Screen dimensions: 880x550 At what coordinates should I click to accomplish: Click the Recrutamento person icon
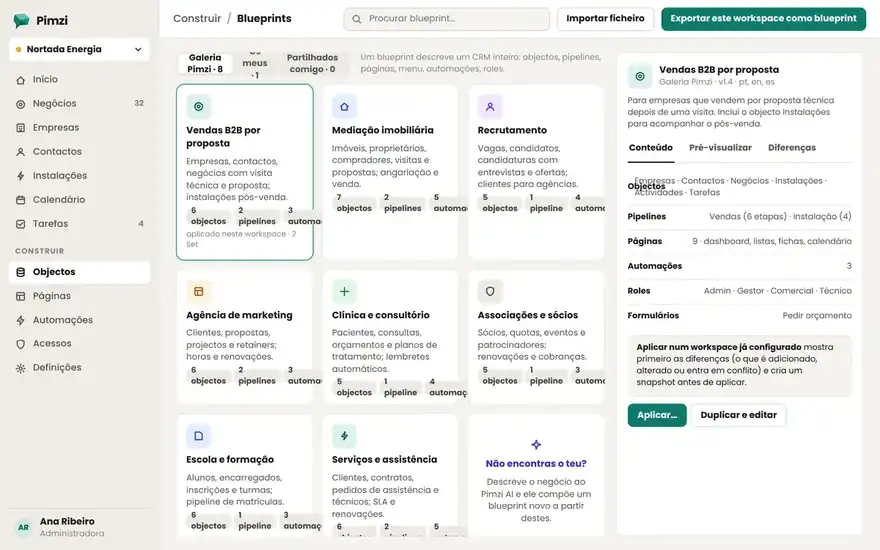[x=490, y=107]
